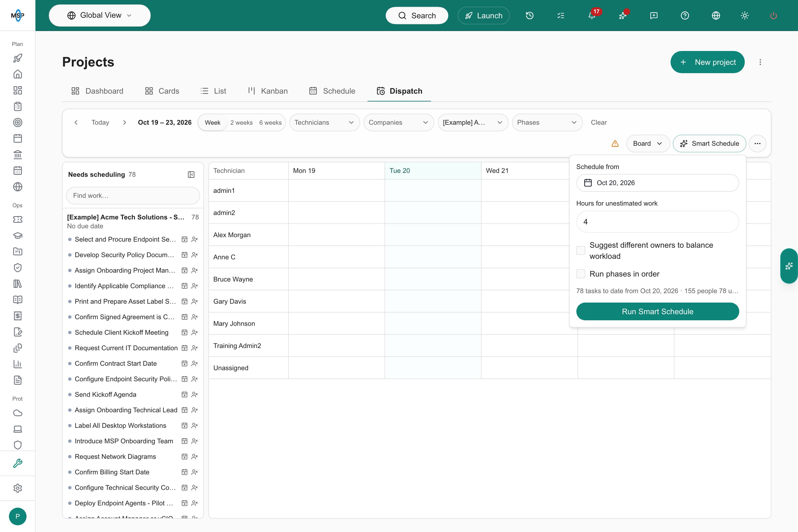Clear all filters with Clear
Viewport: 798px width, 532px height.
click(598, 122)
